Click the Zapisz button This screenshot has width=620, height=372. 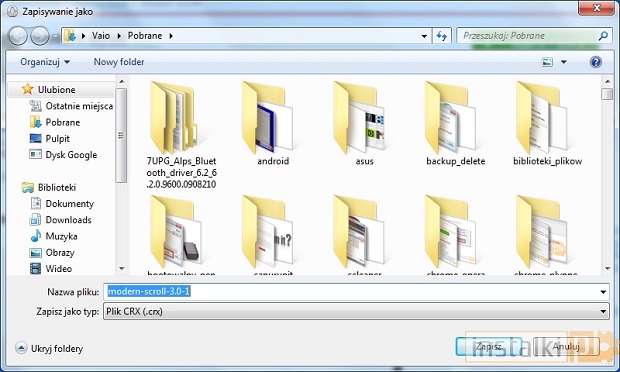click(x=489, y=347)
